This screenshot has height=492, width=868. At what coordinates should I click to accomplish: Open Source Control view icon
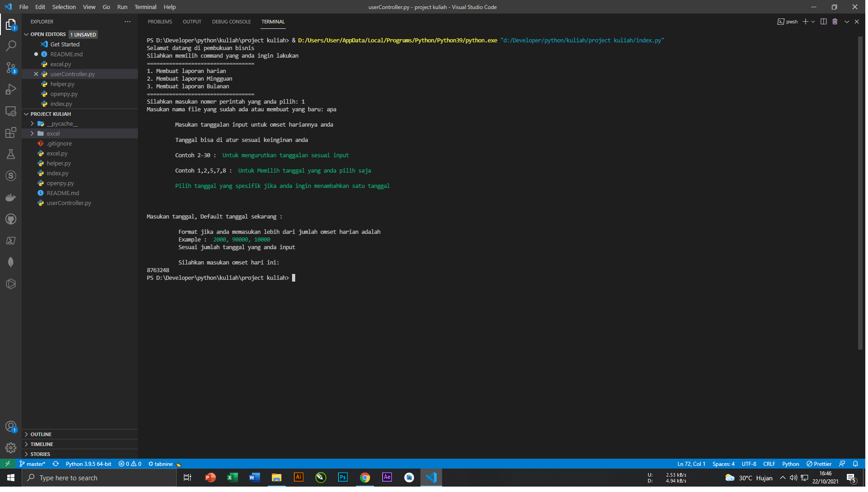[11, 68]
